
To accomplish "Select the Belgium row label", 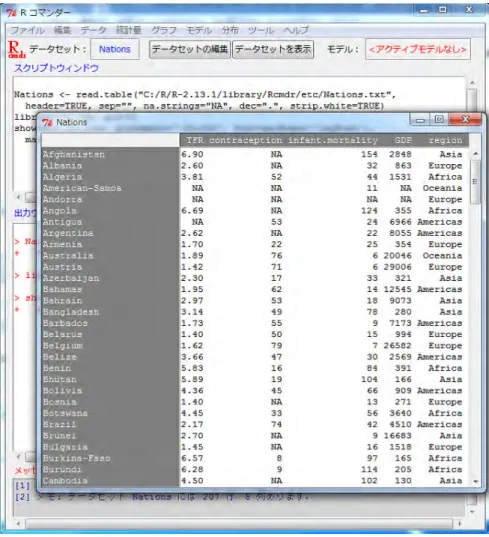I will click(x=62, y=346).
